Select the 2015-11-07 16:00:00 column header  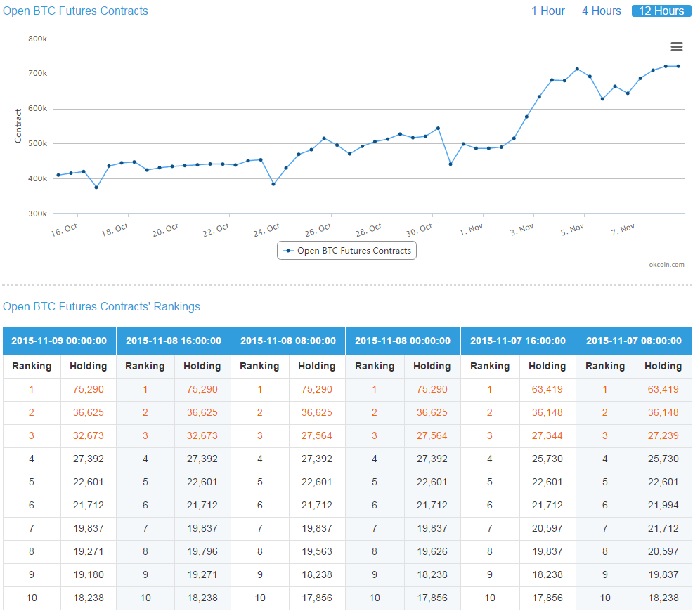click(x=518, y=341)
